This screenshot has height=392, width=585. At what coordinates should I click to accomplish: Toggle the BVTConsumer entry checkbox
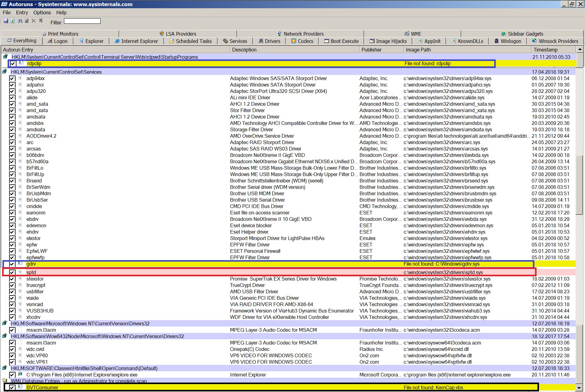[12, 387]
